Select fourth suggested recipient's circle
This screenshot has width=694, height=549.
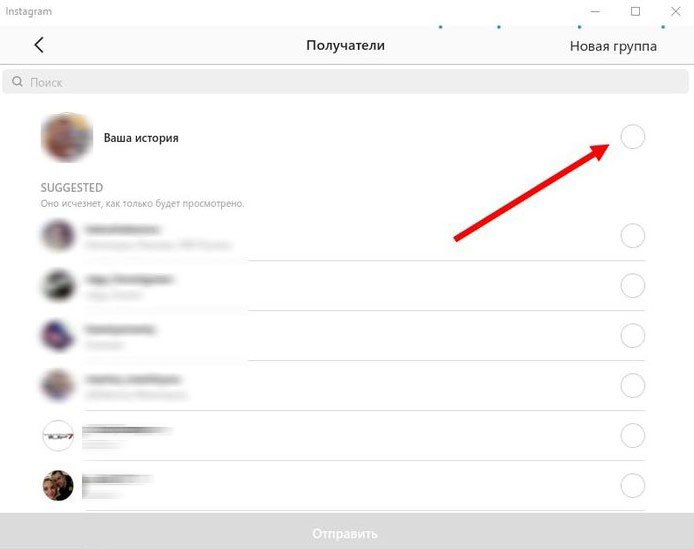pos(632,386)
